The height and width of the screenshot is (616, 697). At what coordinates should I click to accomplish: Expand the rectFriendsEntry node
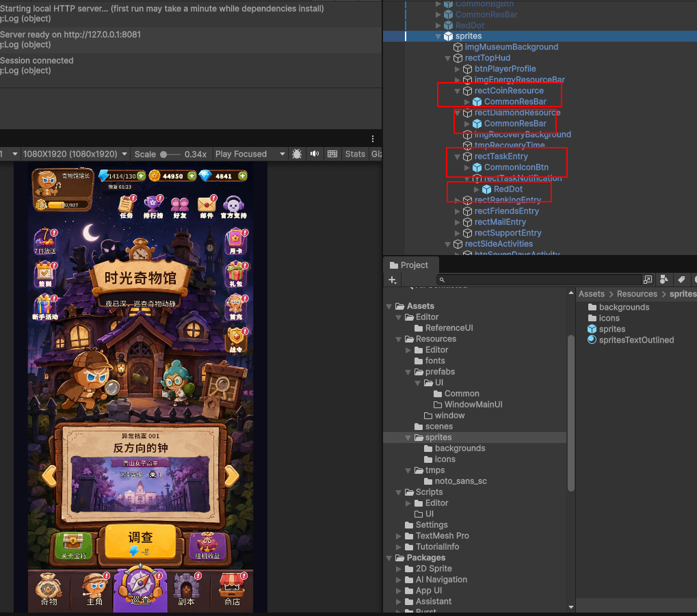pos(458,211)
